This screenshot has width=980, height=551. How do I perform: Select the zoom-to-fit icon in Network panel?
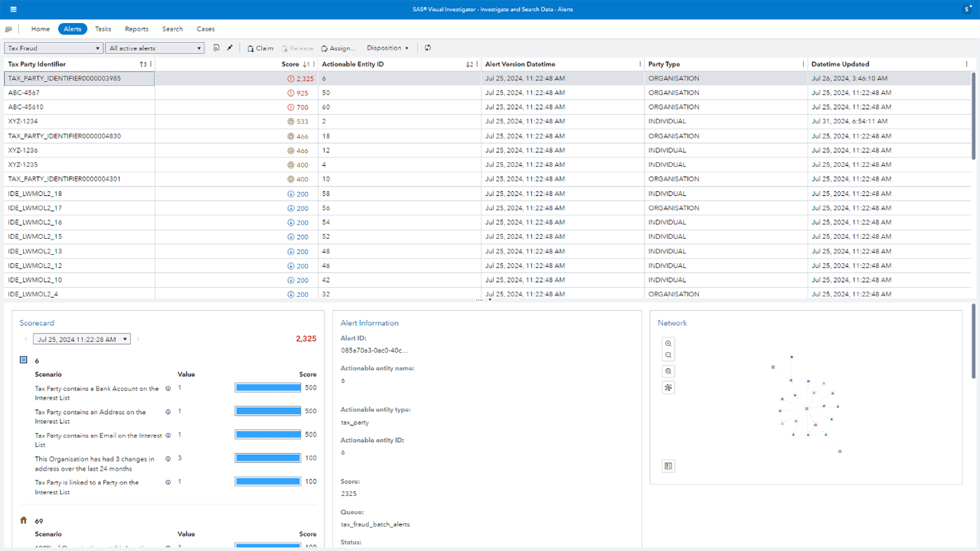668,371
